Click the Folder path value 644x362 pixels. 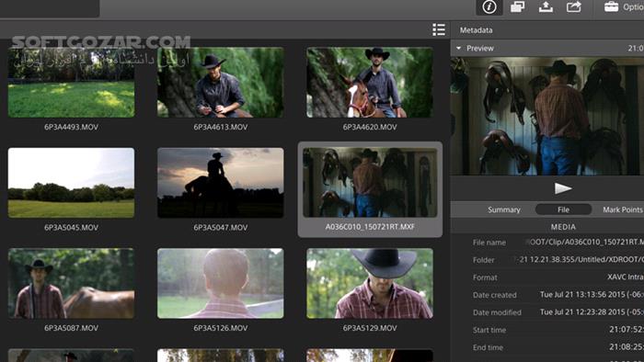click(579, 259)
